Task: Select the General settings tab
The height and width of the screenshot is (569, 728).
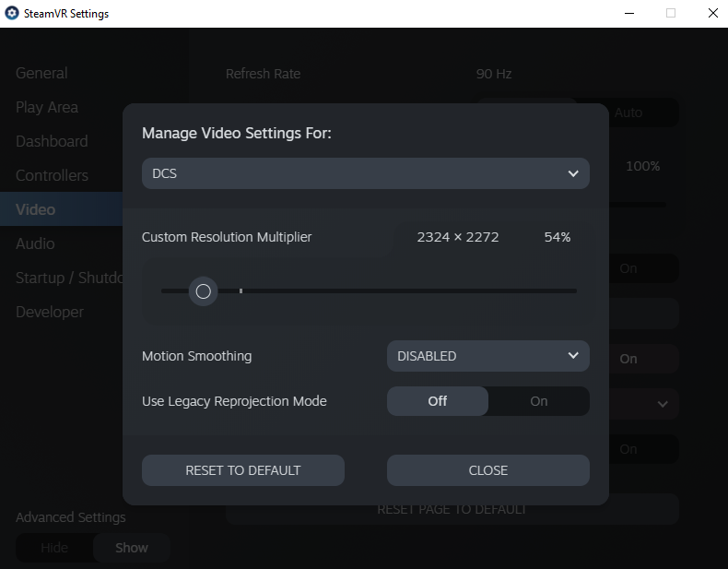Action: coord(41,73)
